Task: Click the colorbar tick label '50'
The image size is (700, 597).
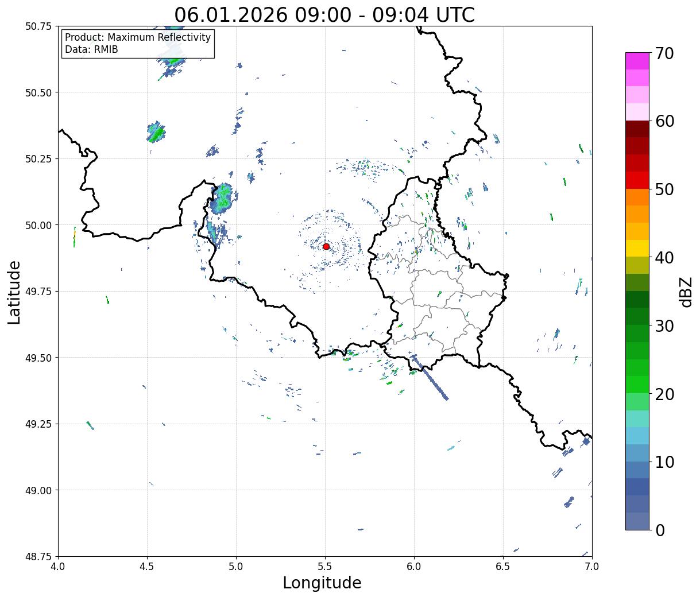Action: coord(664,189)
